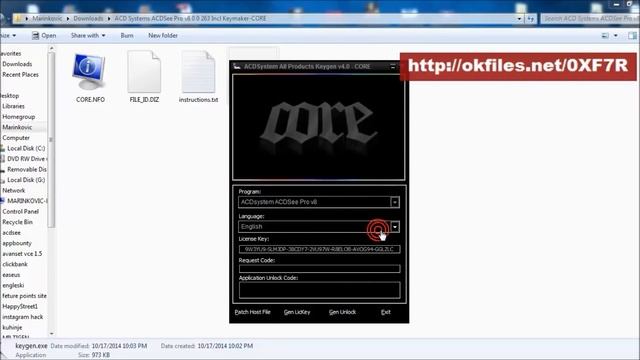The height and width of the screenshot is (360, 640).
Task: Toggle the preview pane icon in Explorer
Action: coord(632,36)
